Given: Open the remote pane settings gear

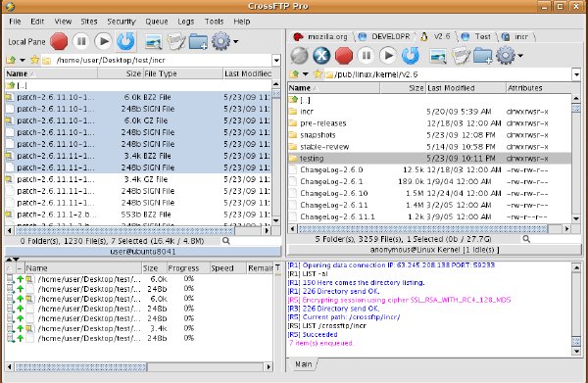Looking at the screenshot, I should click(506, 56).
